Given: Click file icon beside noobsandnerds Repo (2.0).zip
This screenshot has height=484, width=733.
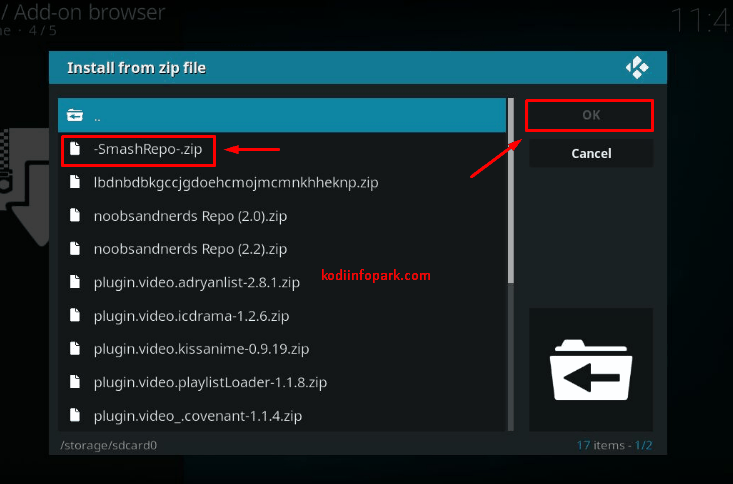Looking at the screenshot, I should 75,215.
